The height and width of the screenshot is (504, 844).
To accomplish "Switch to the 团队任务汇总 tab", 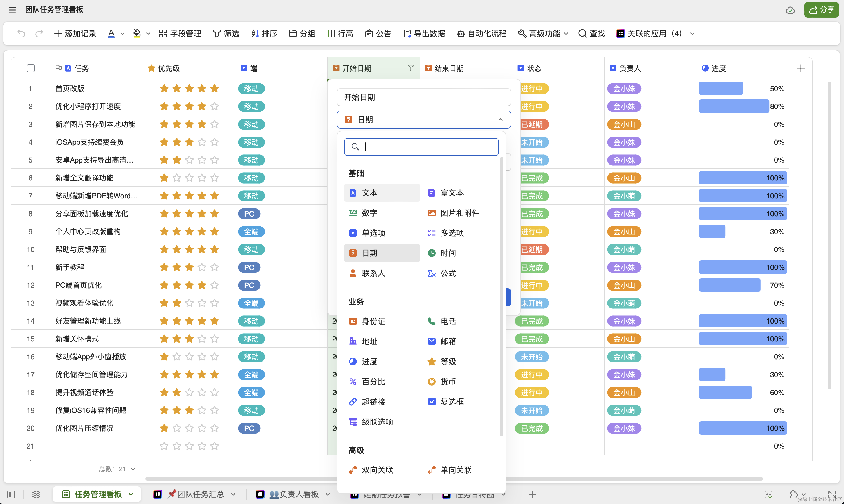I will 200,494.
